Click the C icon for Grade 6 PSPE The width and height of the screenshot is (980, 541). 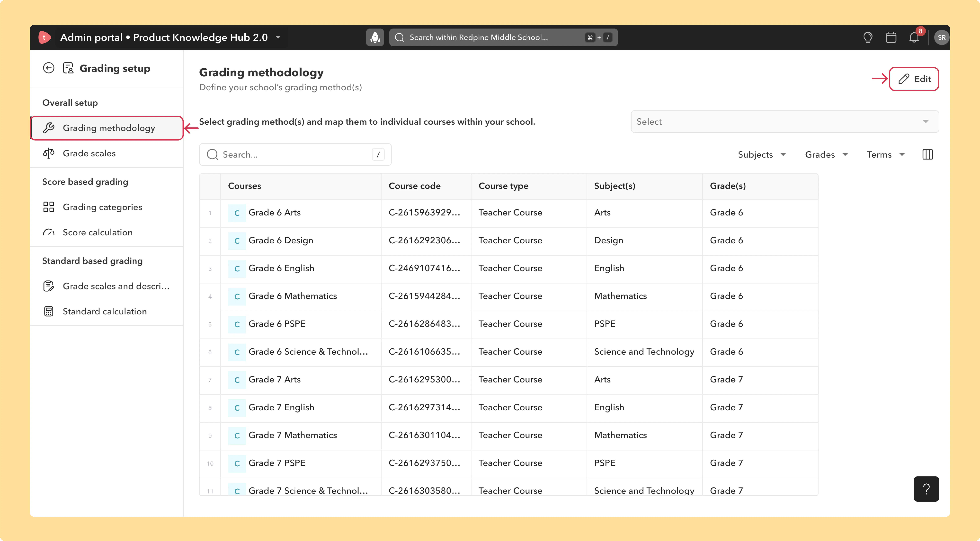point(237,324)
